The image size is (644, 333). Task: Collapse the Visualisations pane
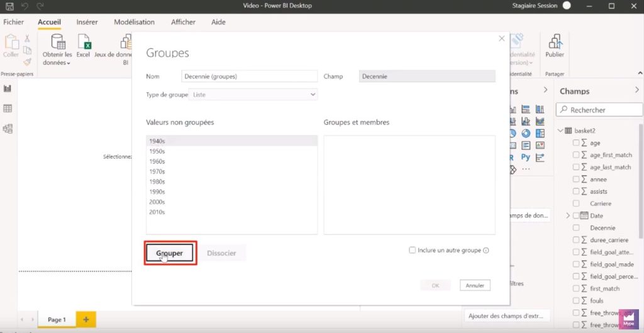click(545, 90)
